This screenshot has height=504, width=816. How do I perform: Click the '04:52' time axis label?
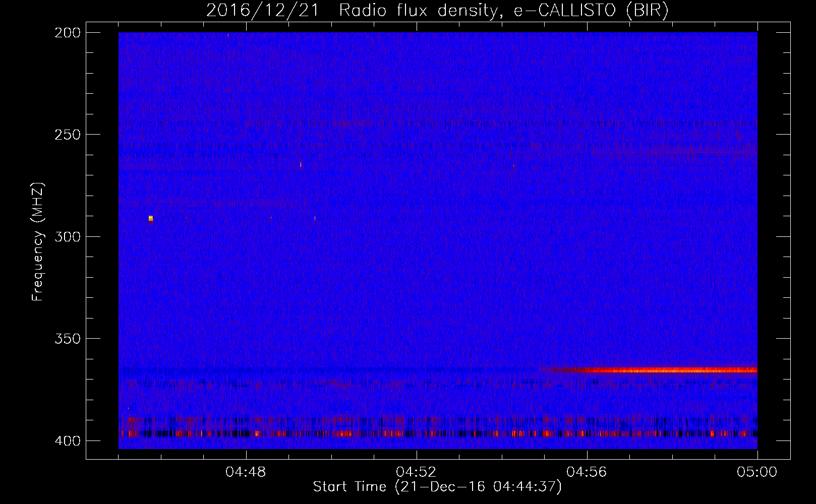tap(416, 472)
